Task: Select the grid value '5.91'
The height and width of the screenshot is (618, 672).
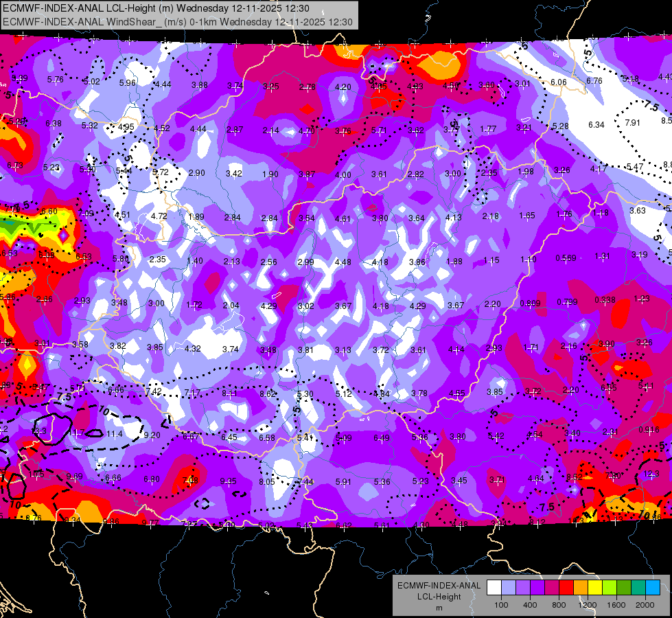Action: 343,481
